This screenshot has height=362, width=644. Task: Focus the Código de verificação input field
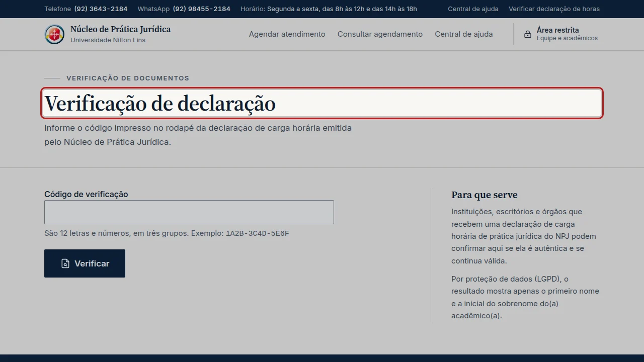pyautogui.click(x=189, y=212)
